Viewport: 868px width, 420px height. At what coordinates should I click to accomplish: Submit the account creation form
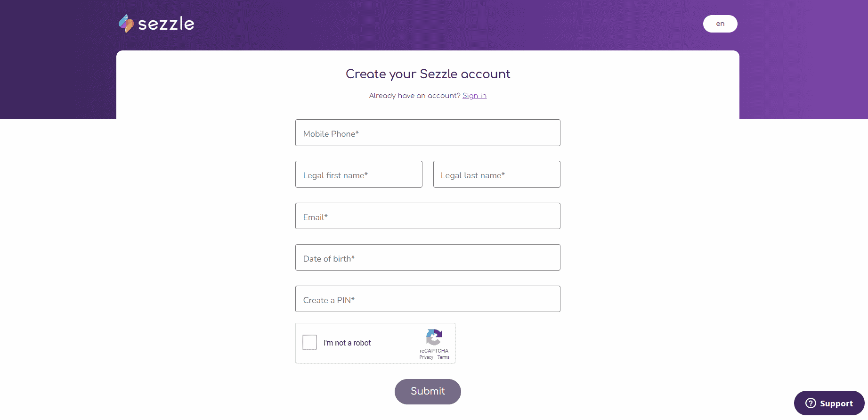click(x=428, y=391)
